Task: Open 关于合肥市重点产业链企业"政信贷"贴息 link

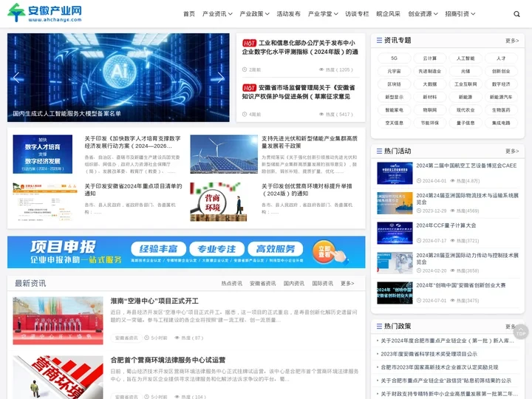Action: click(446, 381)
